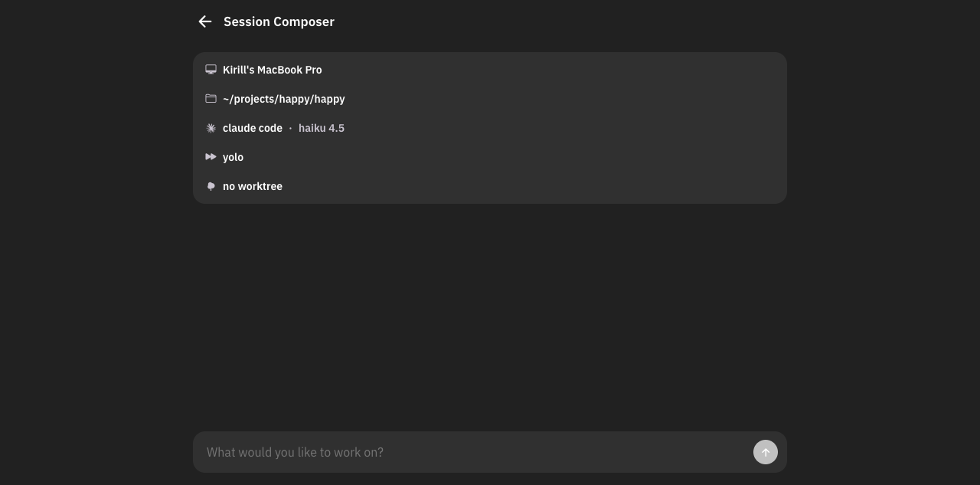Click the computer icon beside Kirill's MacBook Pro

pyautogui.click(x=211, y=70)
